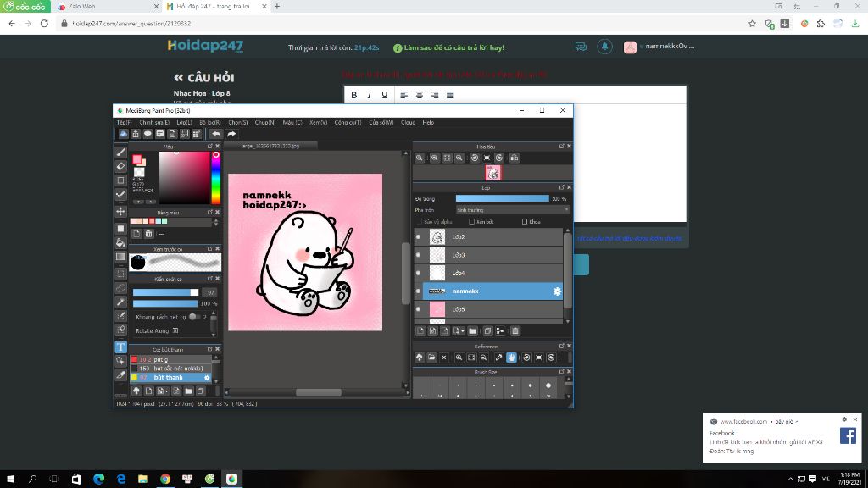Toggle the Rotate Along checkbox

175,331
